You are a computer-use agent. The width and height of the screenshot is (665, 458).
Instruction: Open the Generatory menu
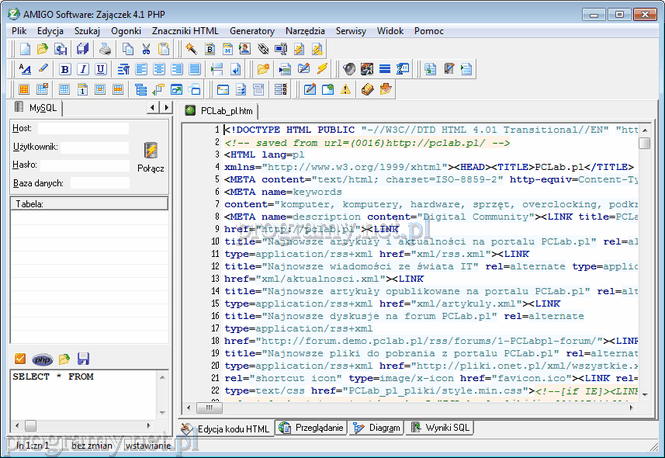(252, 31)
